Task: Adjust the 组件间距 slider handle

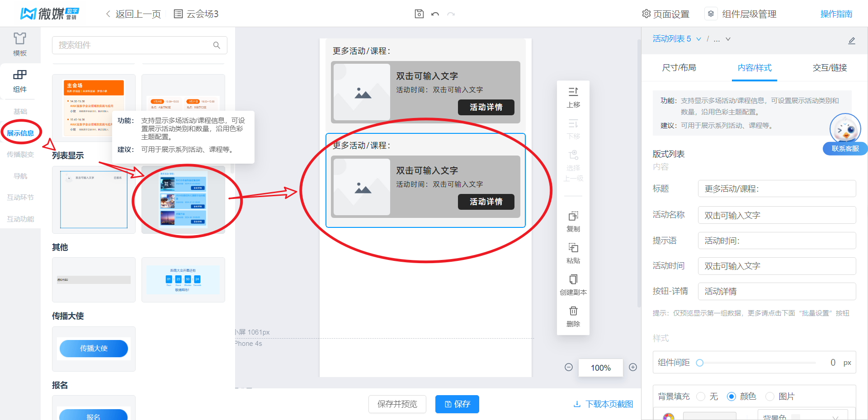Action: tap(699, 363)
